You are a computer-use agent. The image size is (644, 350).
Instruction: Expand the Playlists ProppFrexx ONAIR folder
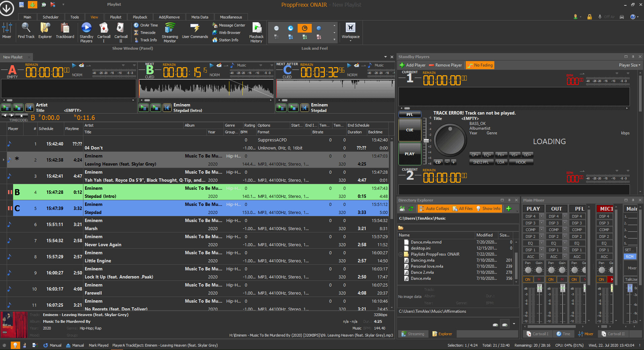pos(400,254)
